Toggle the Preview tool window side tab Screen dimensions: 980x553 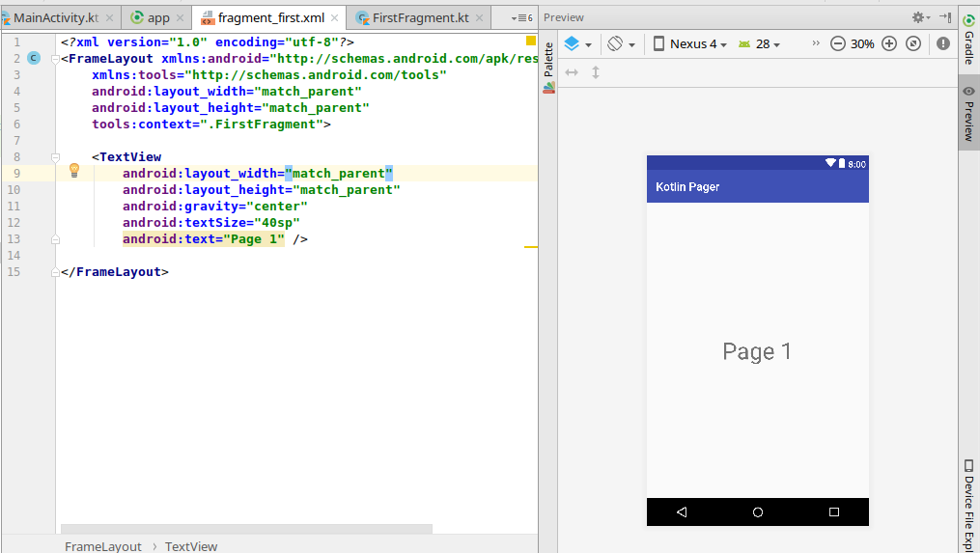pos(968,114)
